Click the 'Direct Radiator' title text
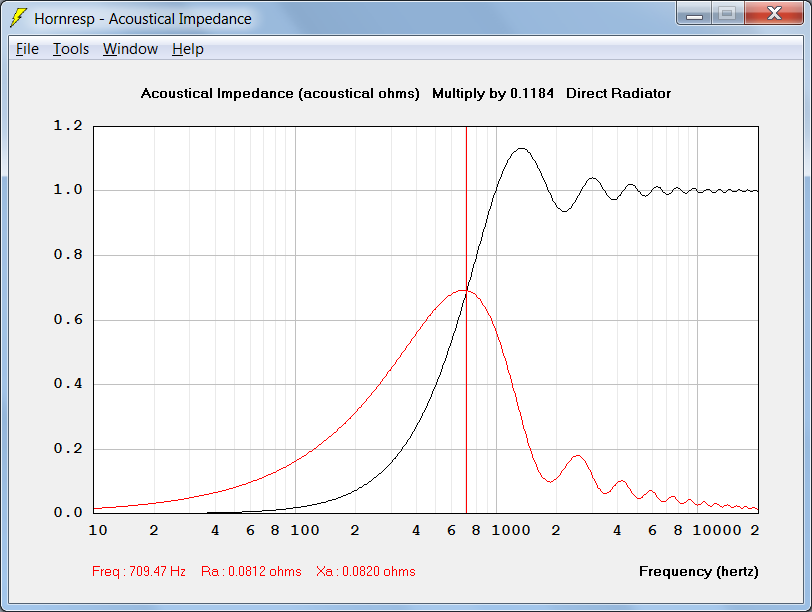 pyautogui.click(x=618, y=93)
